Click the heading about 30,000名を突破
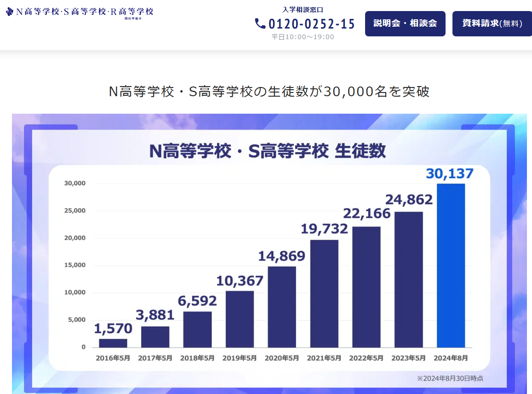Viewport: 532px width, 394px height. point(269,92)
